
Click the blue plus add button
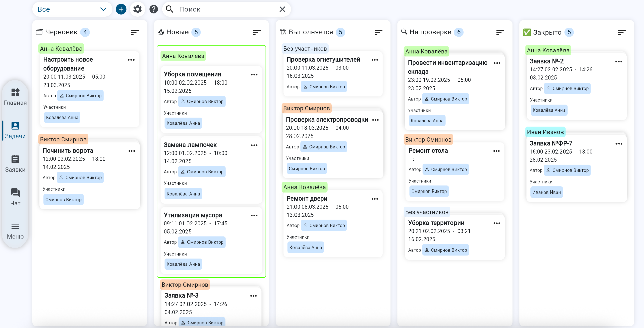click(121, 9)
